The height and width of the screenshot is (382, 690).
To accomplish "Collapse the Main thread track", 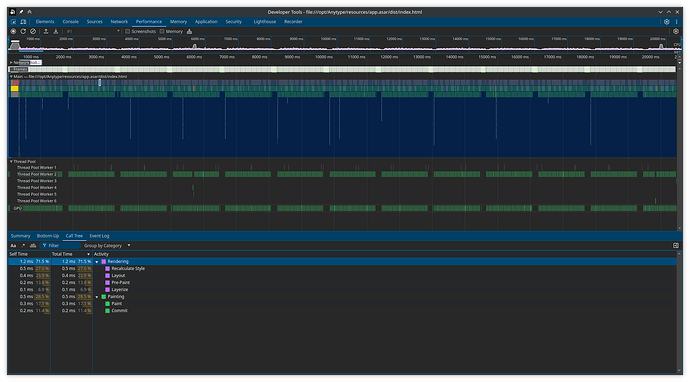I will (11, 77).
